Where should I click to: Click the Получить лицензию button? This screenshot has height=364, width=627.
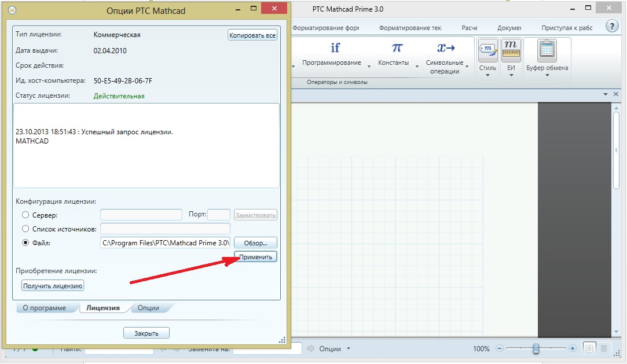point(53,286)
